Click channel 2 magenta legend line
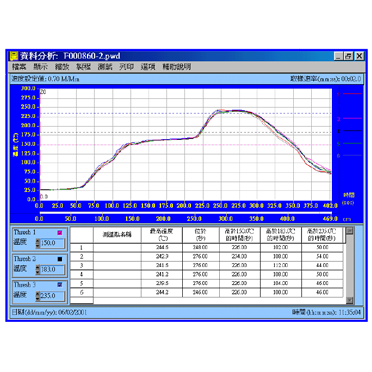Screen dimensions: 372x372 352,118
